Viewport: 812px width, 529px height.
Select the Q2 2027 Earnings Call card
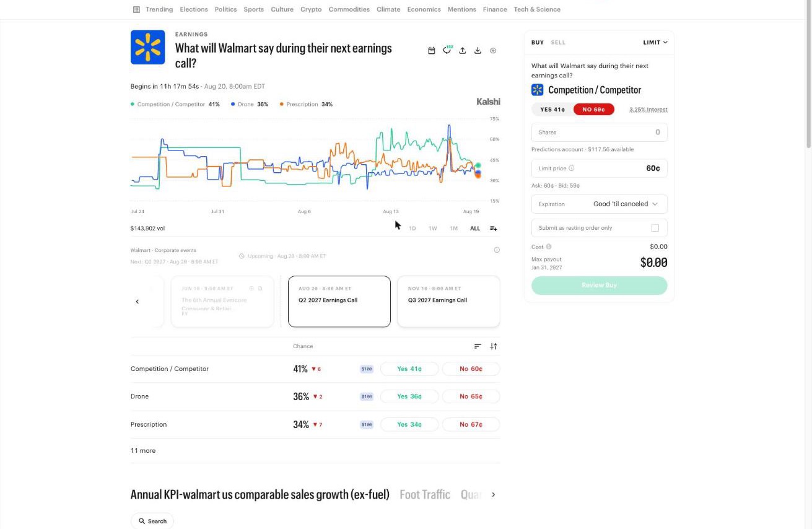coord(339,302)
